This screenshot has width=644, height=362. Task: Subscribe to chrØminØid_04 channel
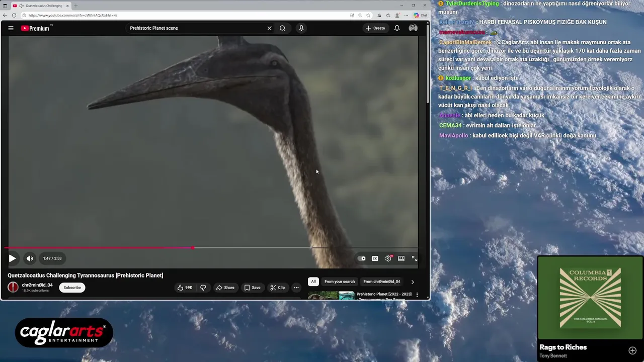72,288
